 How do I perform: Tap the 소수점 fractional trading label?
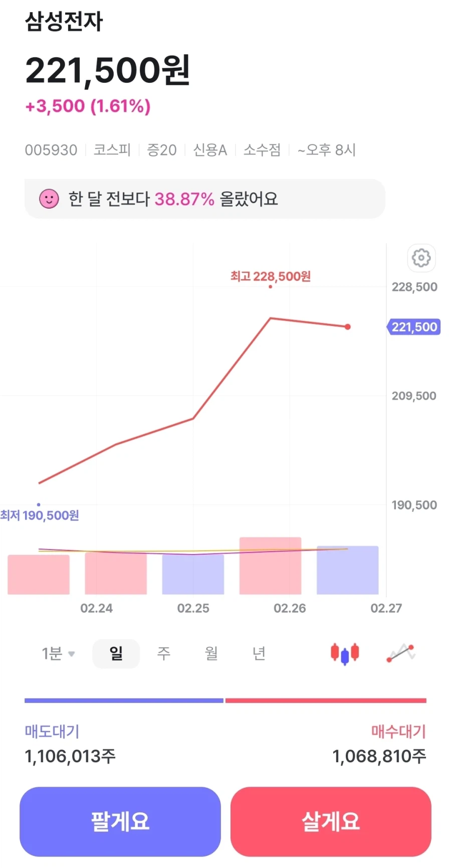pos(262,150)
